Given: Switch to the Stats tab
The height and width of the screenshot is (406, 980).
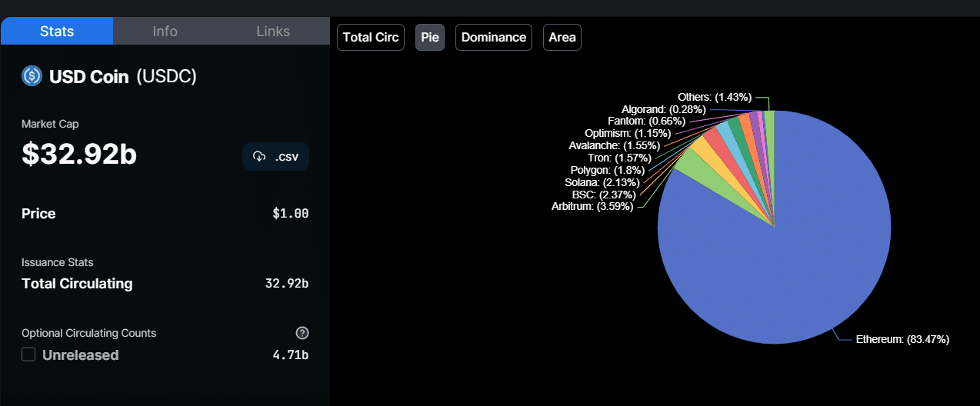Looking at the screenshot, I should tap(57, 31).
